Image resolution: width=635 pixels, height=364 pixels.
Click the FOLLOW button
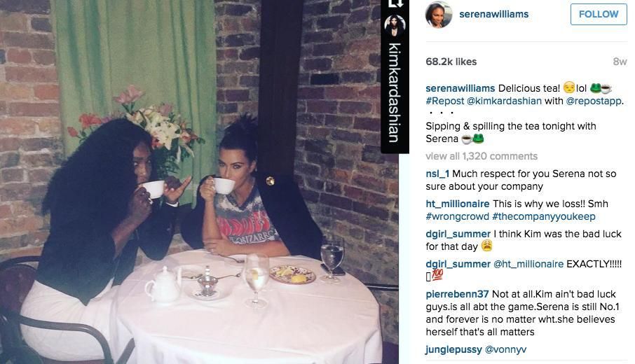(x=599, y=14)
